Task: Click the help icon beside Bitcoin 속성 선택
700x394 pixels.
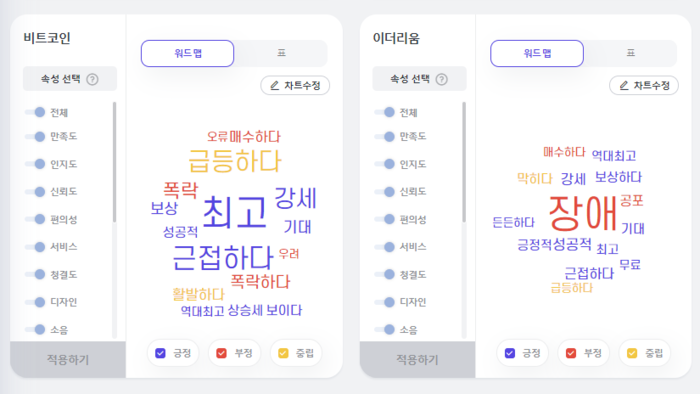Action: tap(92, 79)
